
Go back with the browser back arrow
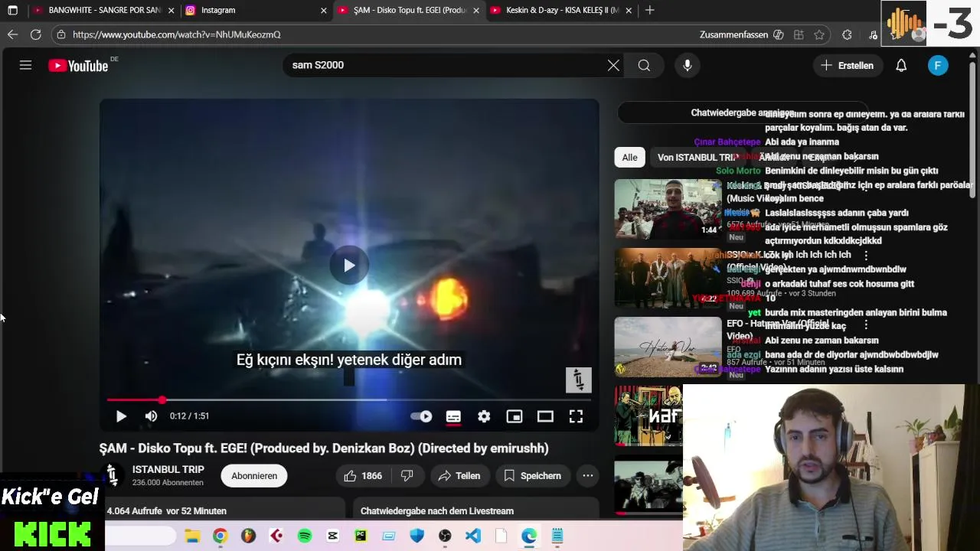[12, 34]
